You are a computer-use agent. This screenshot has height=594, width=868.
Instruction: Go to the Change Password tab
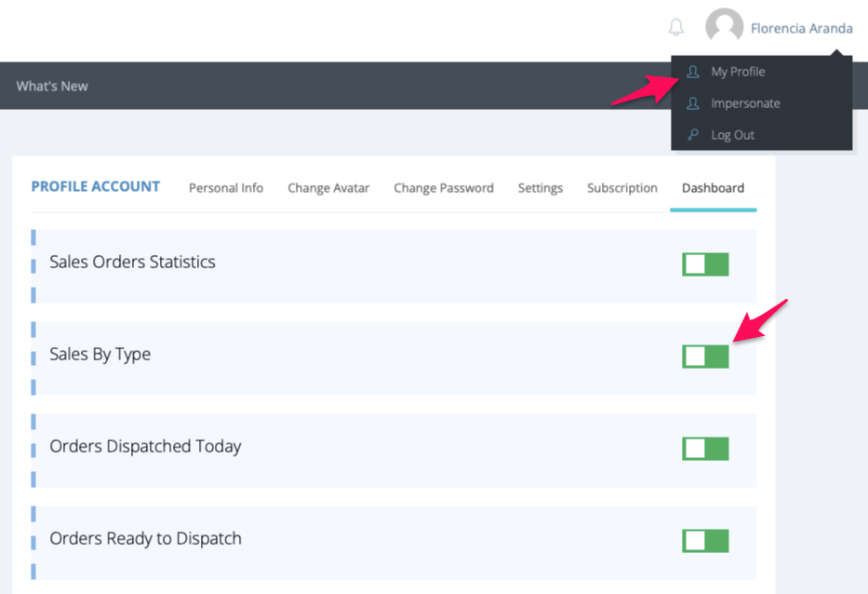tap(444, 188)
